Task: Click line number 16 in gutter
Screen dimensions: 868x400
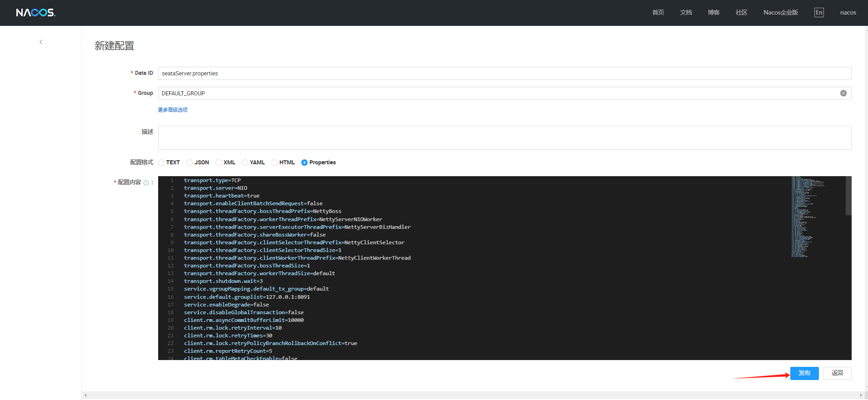Action: [170, 297]
